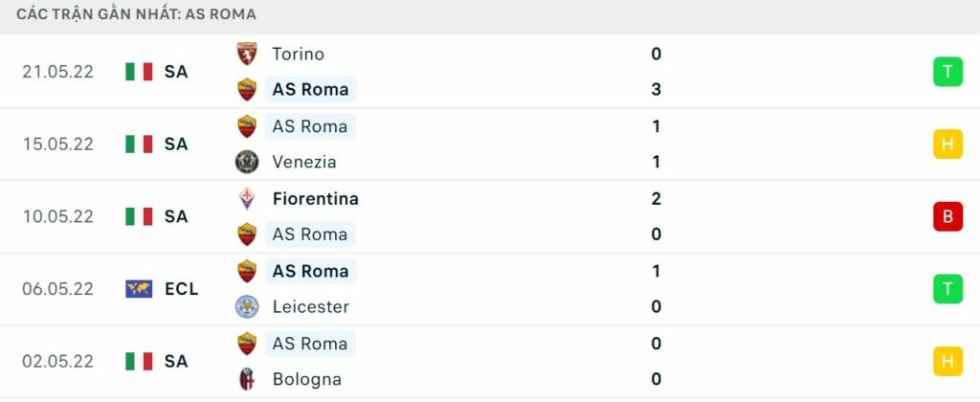Open the Fiorentina team link
The width and height of the screenshot is (980, 402).
[315, 199]
